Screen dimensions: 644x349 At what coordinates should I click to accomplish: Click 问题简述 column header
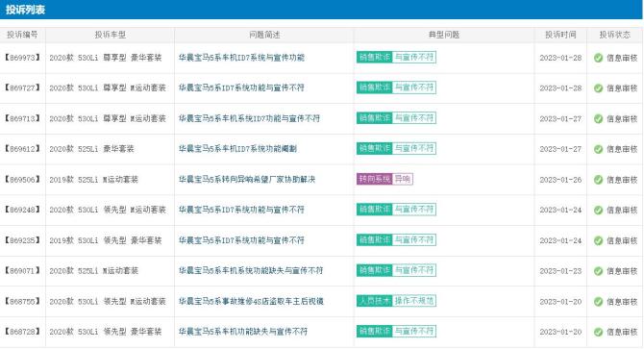[x=264, y=35]
